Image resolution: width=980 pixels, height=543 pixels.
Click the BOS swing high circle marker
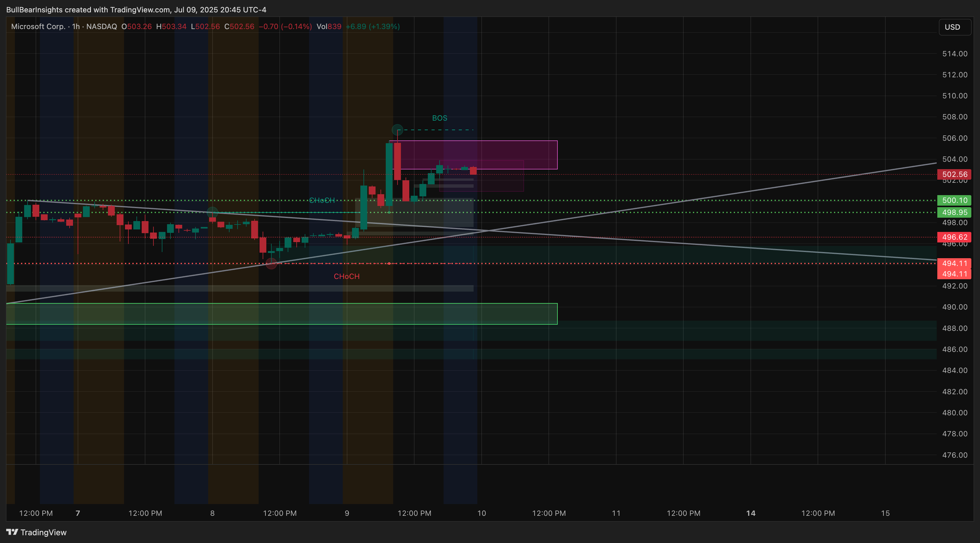pos(397,130)
